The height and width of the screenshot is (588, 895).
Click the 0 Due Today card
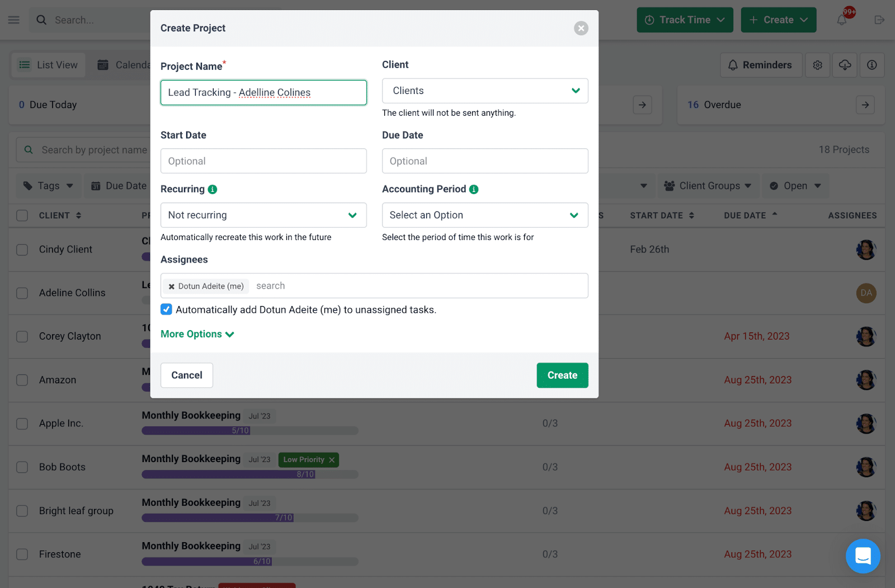(x=79, y=105)
